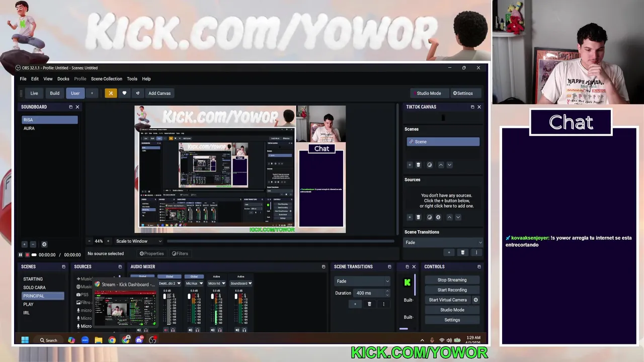Click the green Kick icon in dock

[407, 282]
